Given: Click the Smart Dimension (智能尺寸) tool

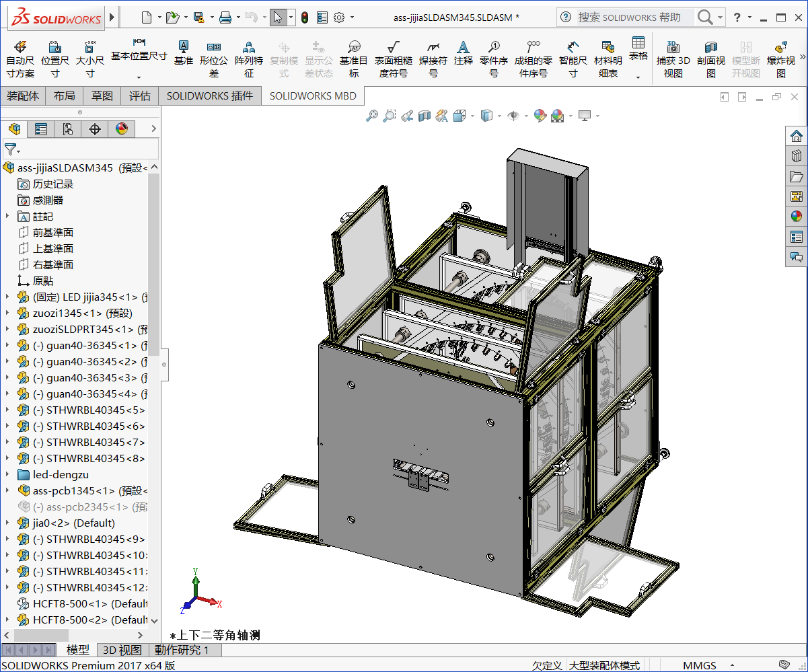Looking at the screenshot, I should pyautogui.click(x=573, y=59).
